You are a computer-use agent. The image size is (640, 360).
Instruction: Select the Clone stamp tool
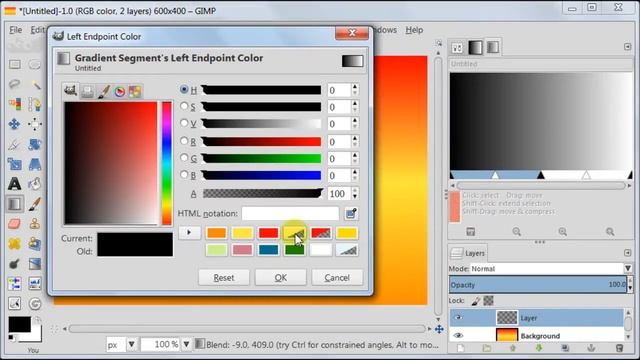(x=35, y=224)
